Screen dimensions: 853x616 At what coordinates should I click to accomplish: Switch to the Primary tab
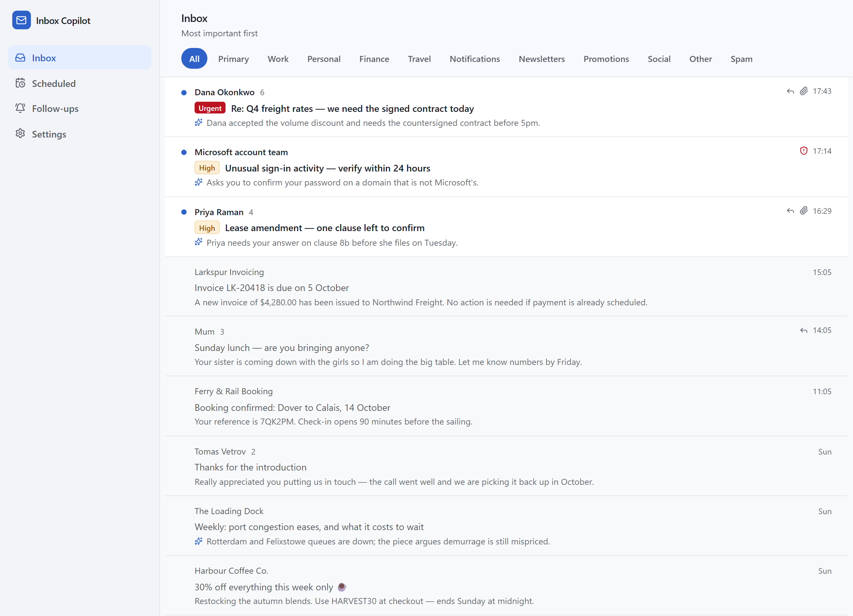click(x=234, y=59)
